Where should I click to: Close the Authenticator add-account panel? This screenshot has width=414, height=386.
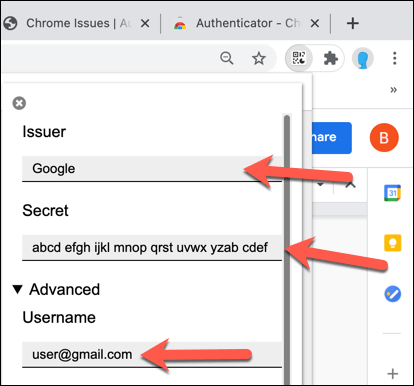19,103
